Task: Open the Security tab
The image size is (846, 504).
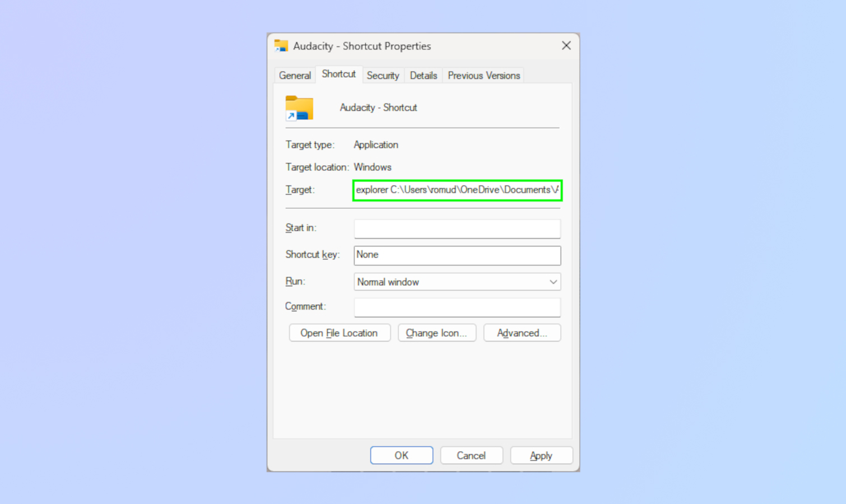Action: click(383, 76)
